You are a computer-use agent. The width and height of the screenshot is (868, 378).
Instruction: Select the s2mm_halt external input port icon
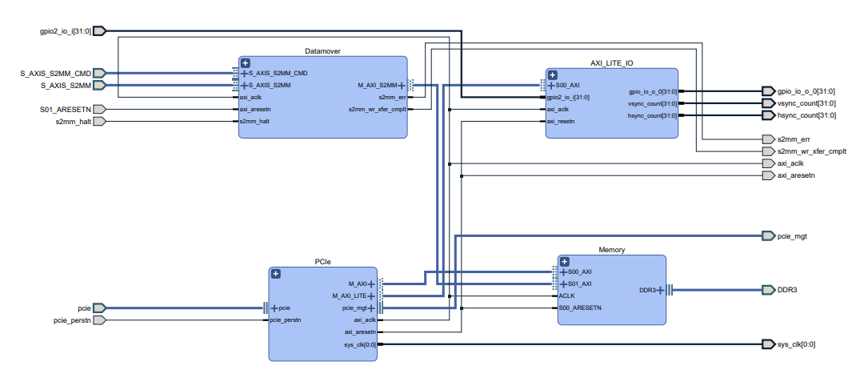pos(99,122)
